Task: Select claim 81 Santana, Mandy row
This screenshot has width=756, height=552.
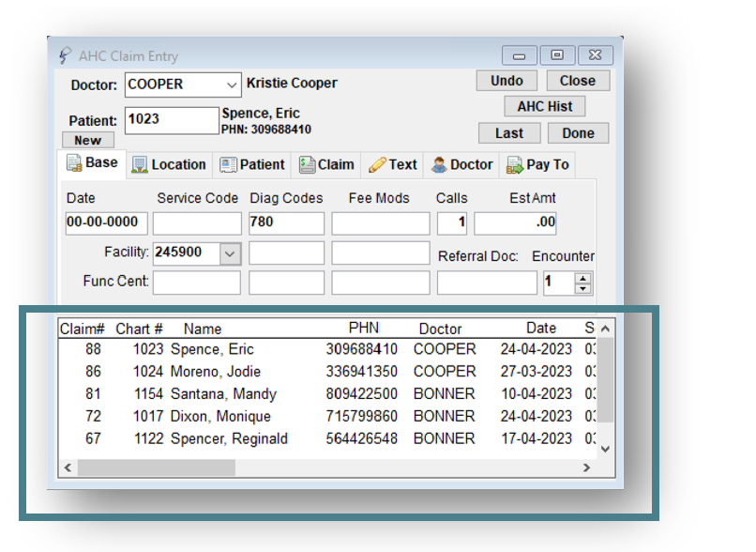Action: click(x=327, y=393)
